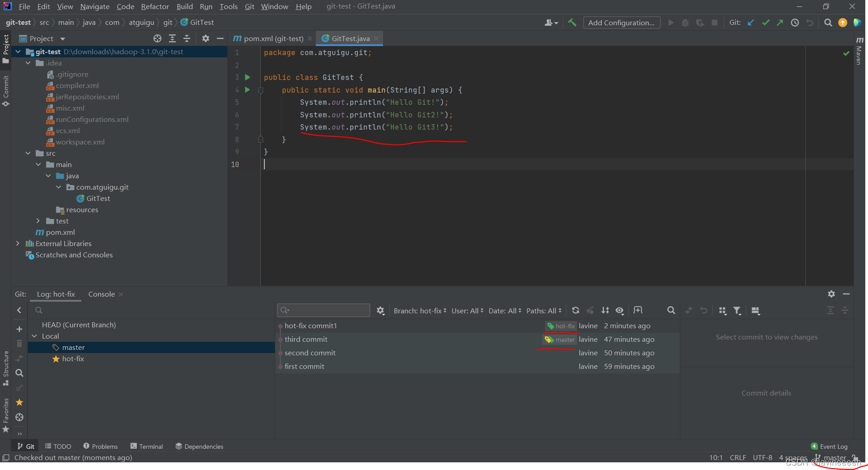Viewport: 868px width, 470px height.
Task: Toggle Show Details layout icon
Action: pos(756,311)
